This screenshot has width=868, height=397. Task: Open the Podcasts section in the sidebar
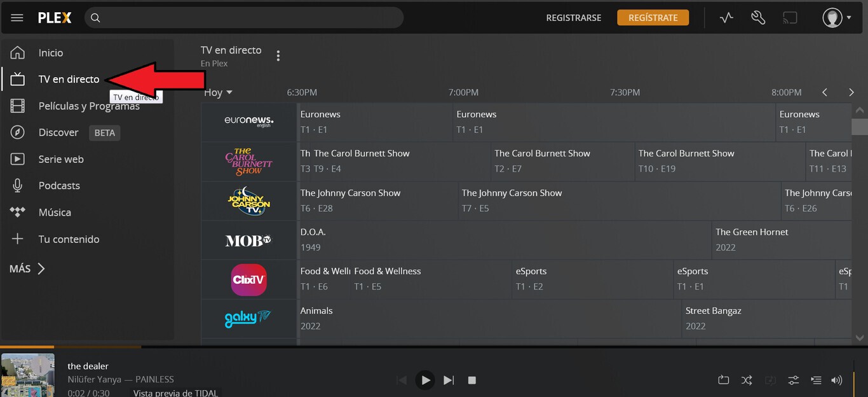tap(59, 185)
